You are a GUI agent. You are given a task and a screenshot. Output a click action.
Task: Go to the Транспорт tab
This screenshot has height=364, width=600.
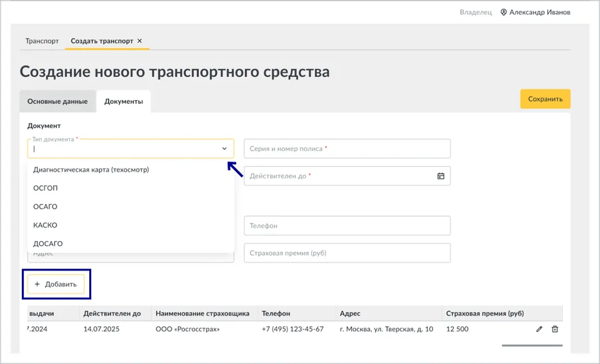point(42,41)
